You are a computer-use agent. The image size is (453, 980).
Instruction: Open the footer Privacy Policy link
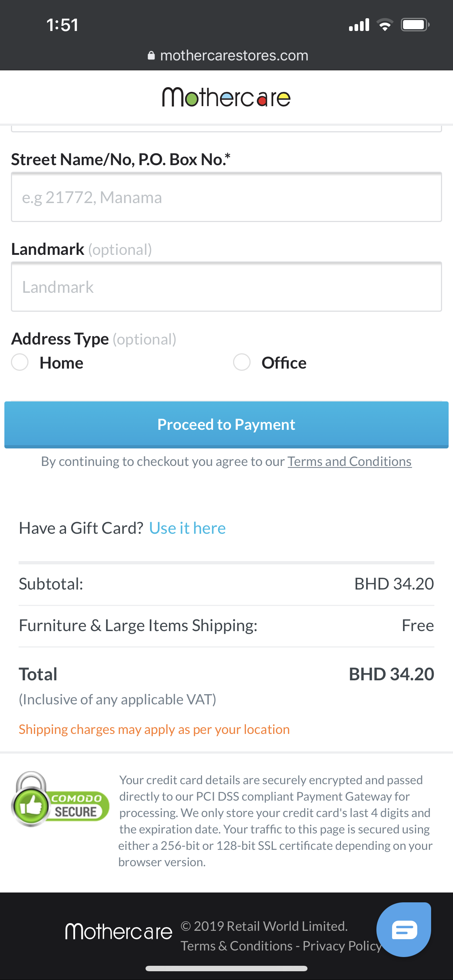[341, 946]
